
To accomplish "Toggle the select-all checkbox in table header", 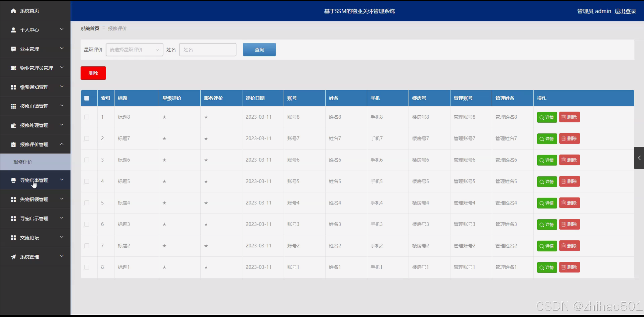I will click(x=87, y=98).
